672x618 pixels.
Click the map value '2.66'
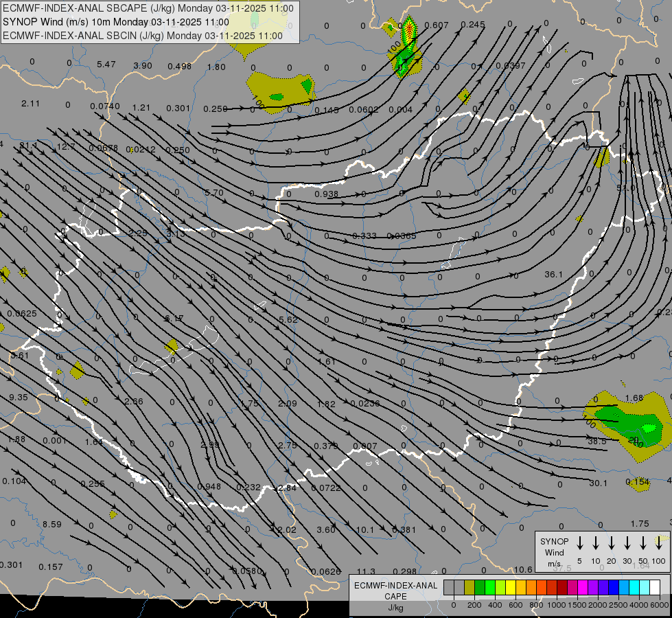pos(134,402)
